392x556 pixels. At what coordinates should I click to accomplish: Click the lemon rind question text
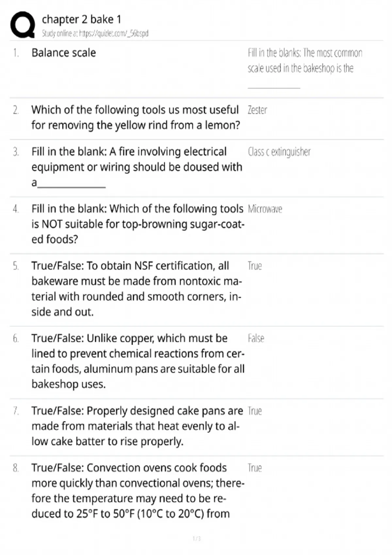tap(136, 117)
